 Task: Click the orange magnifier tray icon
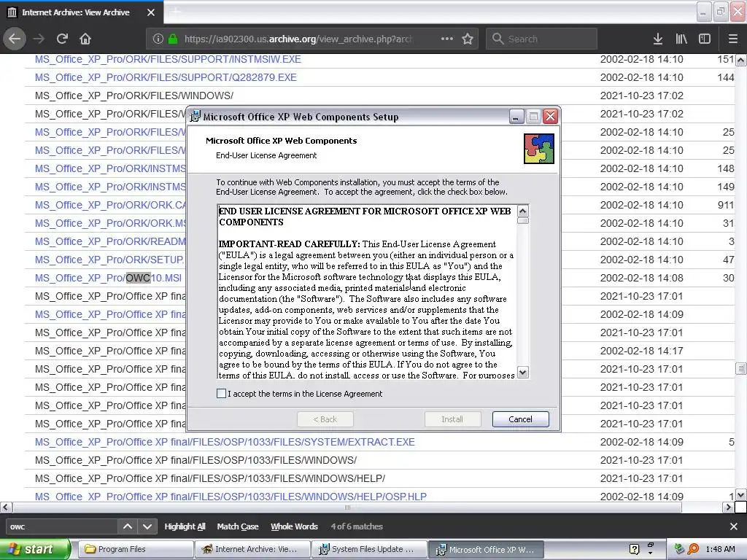(693, 549)
